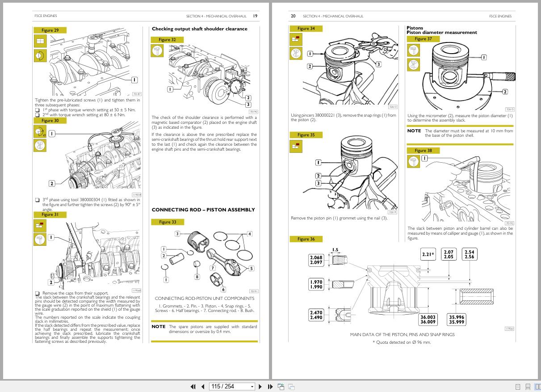Click NOTE about spare pistons oversize by 0.4 mm
541x392 pixels.
coord(204,329)
